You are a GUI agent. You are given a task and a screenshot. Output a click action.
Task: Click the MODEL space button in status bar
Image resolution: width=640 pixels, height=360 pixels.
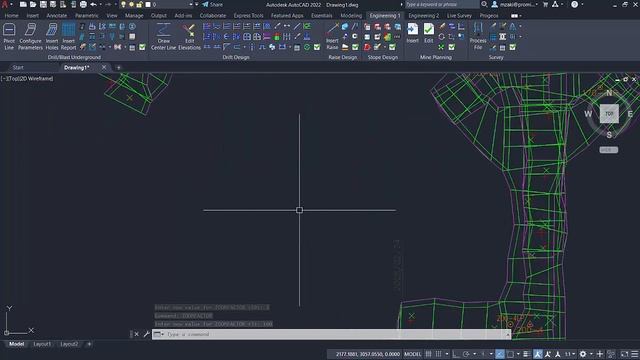412,354
